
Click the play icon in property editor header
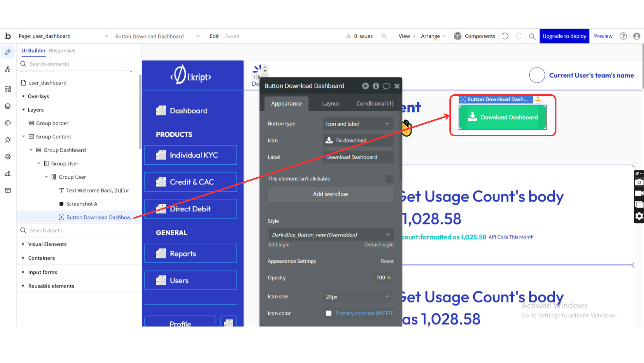point(365,86)
